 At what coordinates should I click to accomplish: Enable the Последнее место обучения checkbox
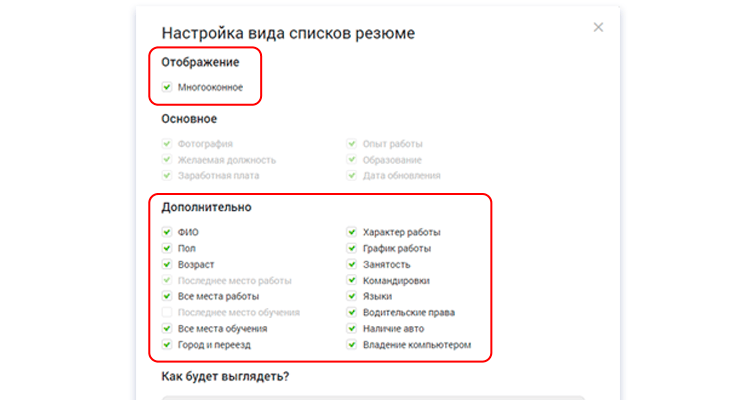(x=167, y=312)
